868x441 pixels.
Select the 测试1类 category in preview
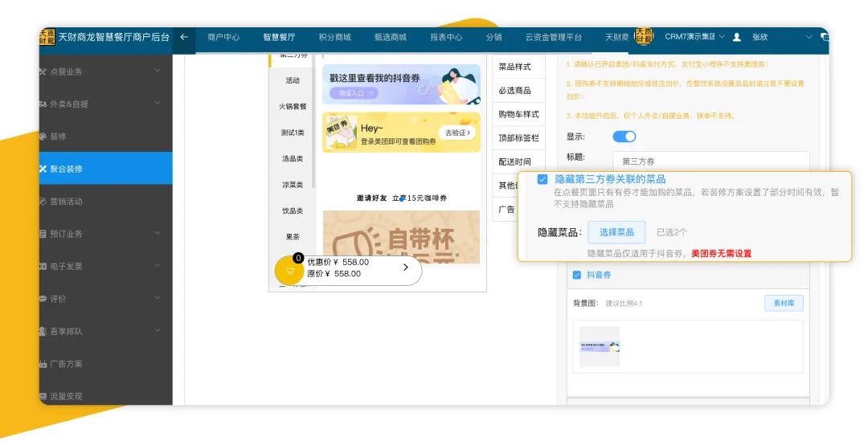point(293,133)
